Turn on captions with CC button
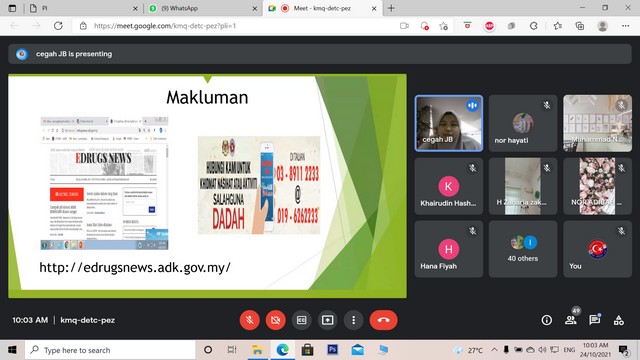 302,320
